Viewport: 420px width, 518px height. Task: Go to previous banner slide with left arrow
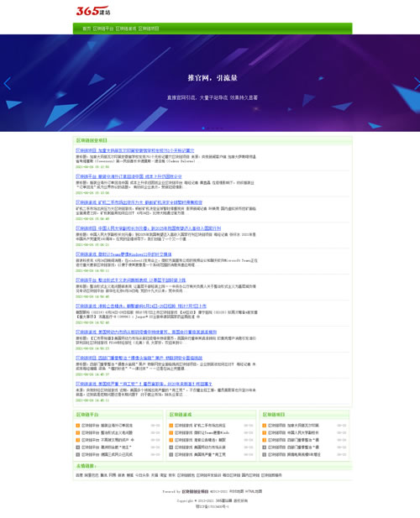(x=8, y=83)
